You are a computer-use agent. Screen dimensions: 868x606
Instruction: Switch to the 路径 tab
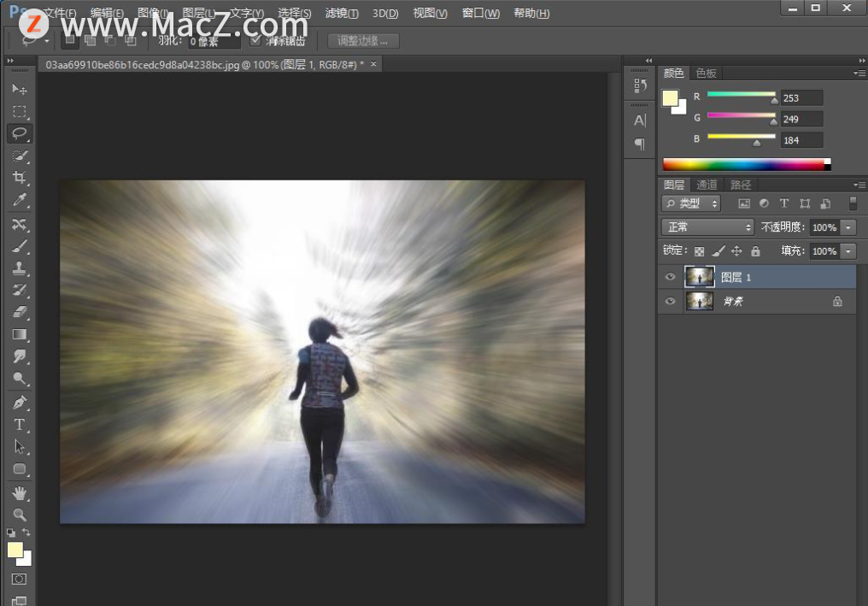tap(741, 185)
